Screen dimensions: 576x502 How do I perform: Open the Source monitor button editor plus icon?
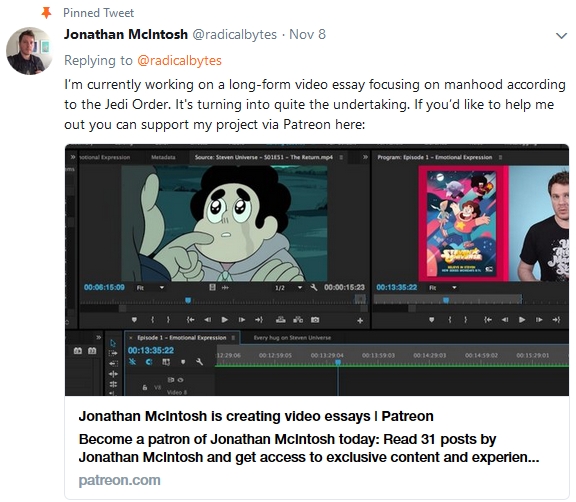click(360, 321)
